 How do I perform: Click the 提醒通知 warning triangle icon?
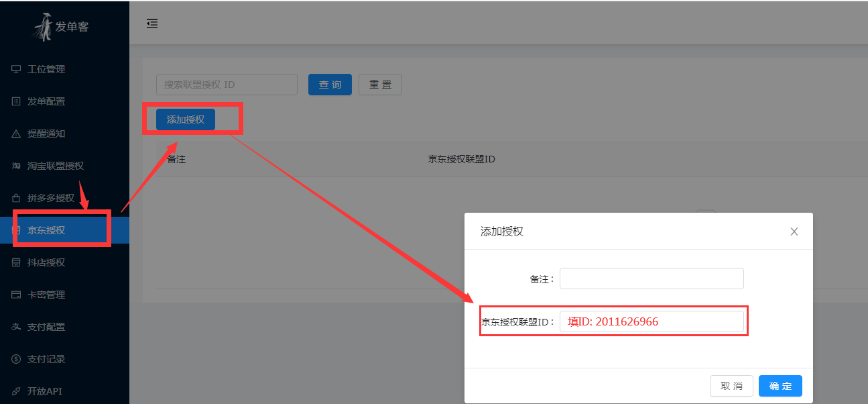(x=16, y=134)
